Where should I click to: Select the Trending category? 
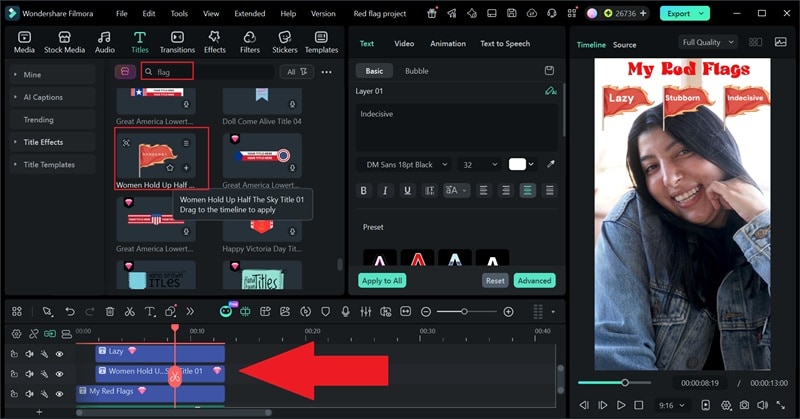tap(53, 119)
